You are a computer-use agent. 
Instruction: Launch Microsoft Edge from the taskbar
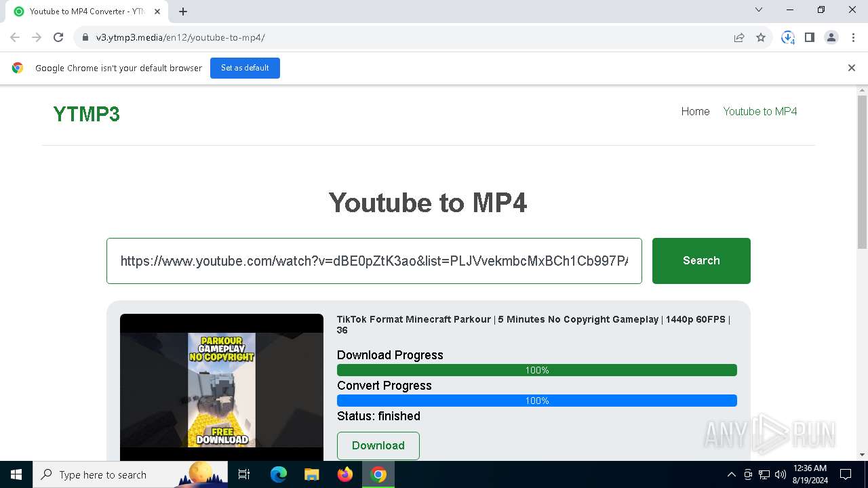(x=279, y=474)
